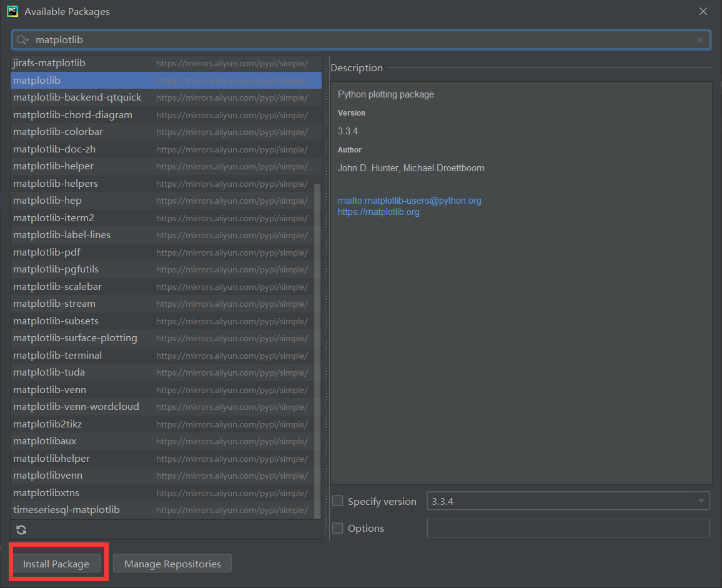This screenshot has height=588, width=722.
Task: Select matplotlib-pgfutils package
Action: click(162, 269)
